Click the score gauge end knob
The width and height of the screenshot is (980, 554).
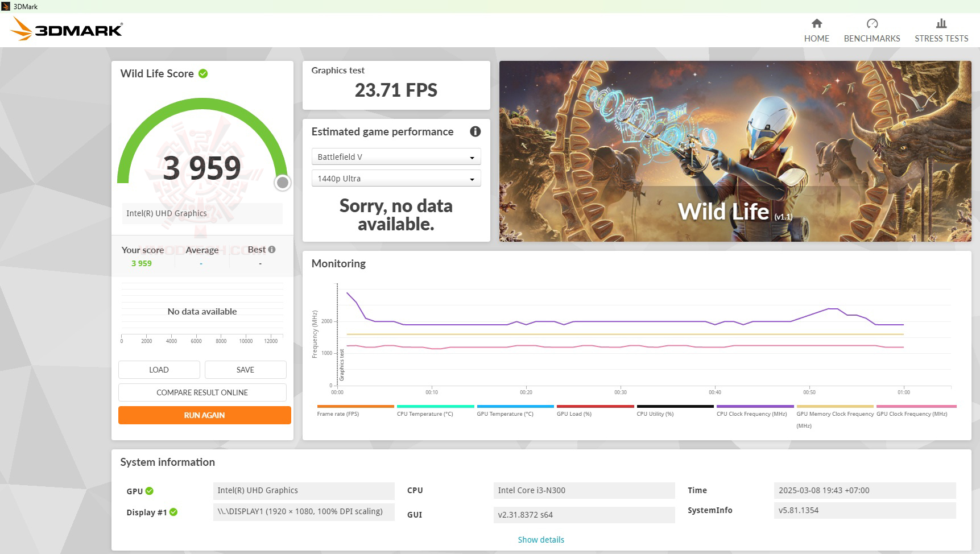[x=282, y=183]
